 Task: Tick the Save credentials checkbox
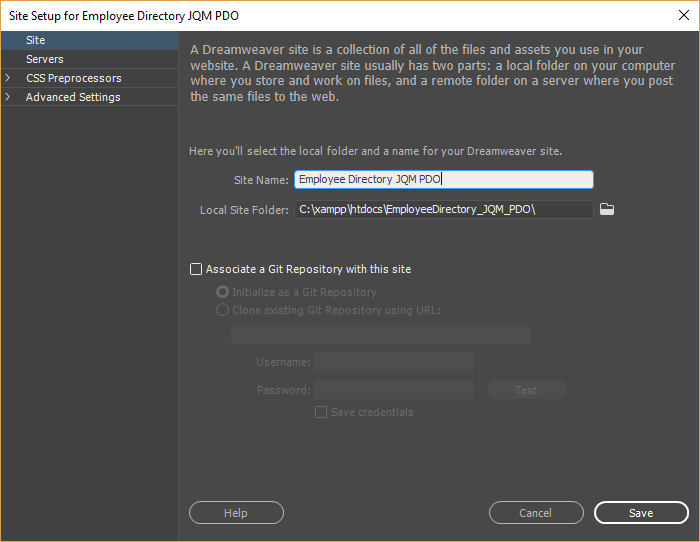(x=321, y=412)
